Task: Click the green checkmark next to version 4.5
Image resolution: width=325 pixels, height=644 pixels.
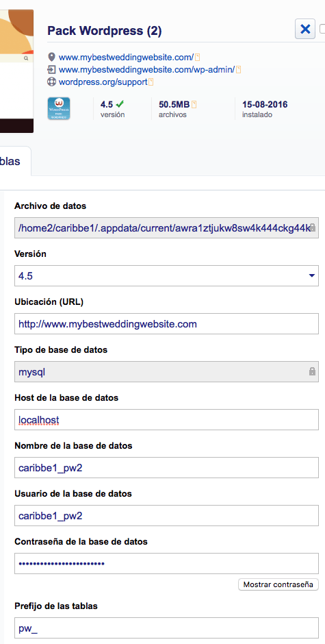Action: pyautogui.click(x=120, y=104)
